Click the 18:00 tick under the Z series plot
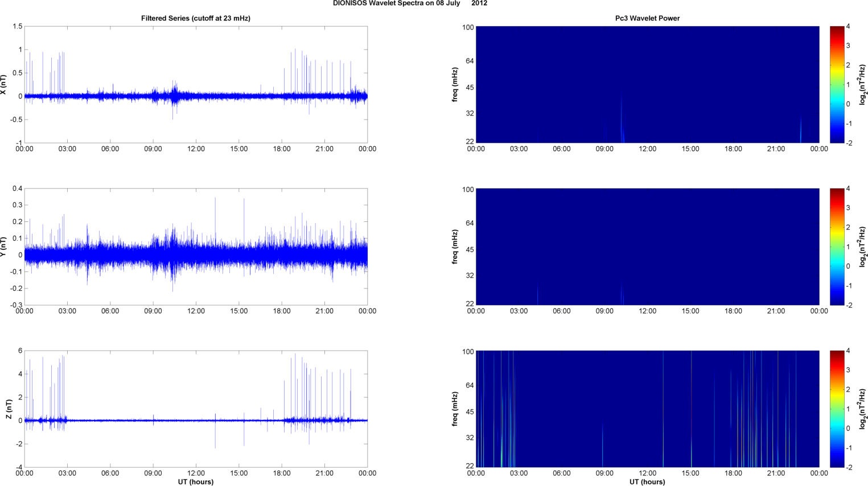The width and height of the screenshot is (868, 486). [x=282, y=473]
